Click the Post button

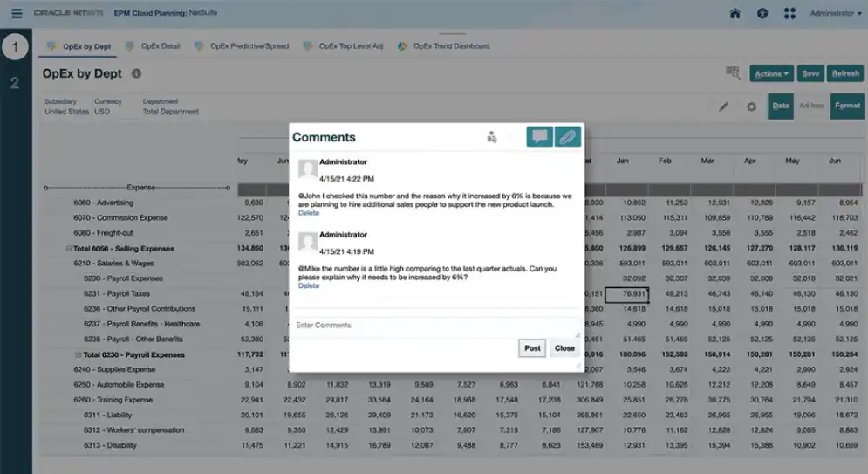(x=532, y=348)
